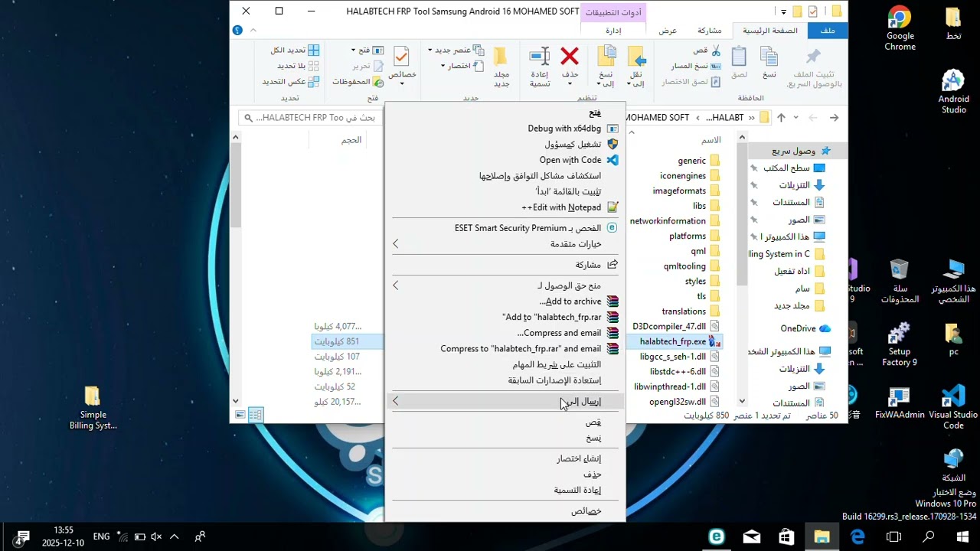The height and width of the screenshot is (551, 980).
Task: Open the Setup Factory 9 desktop icon
Action: point(900,344)
